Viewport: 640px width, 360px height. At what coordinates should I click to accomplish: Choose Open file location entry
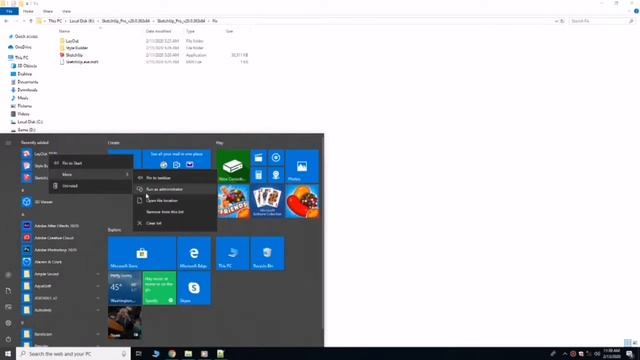click(x=175, y=200)
